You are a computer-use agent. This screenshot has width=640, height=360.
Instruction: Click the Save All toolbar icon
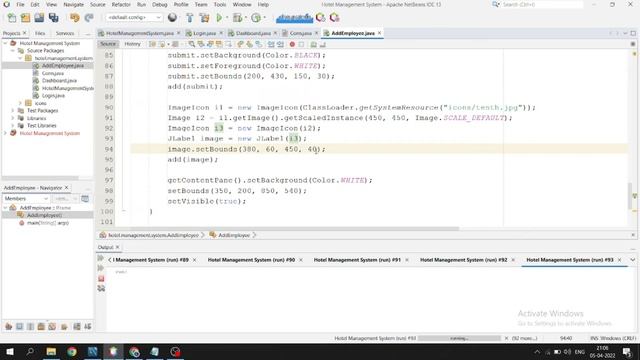pos(53,18)
